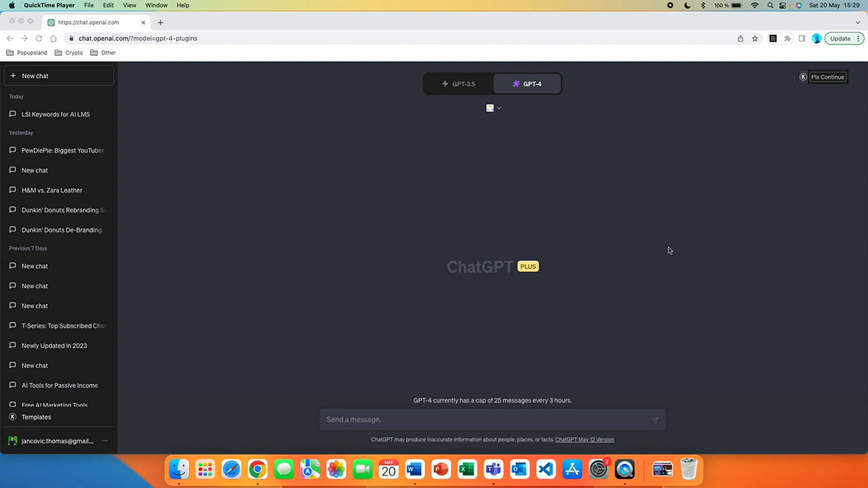Viewport: 868px width, 488px height.
Task: Click the browser home icon
Action: (x=53, y=38)
